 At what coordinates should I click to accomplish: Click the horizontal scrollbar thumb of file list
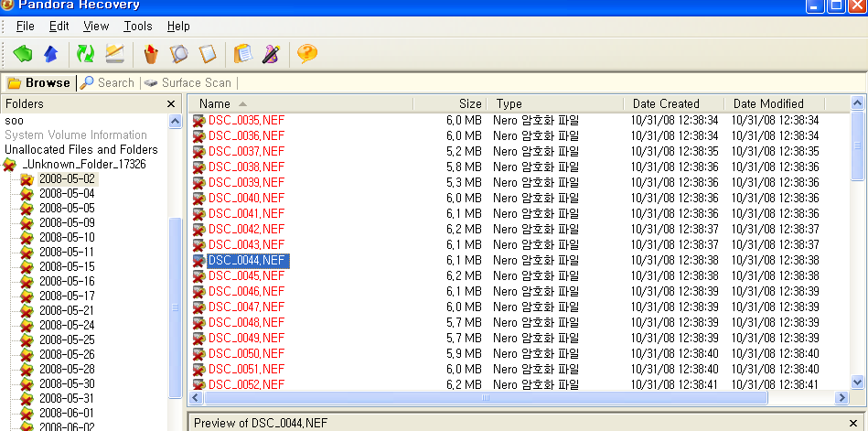(x=486, y=397)
